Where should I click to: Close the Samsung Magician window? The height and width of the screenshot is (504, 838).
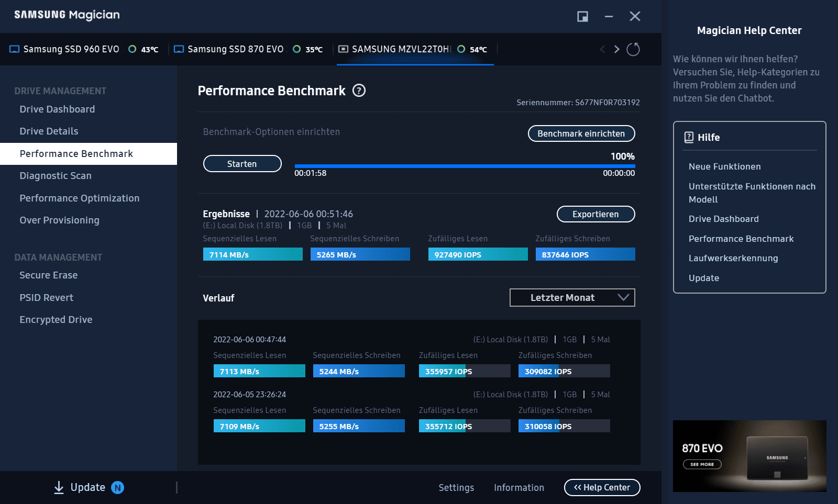(x=635, y=17)
